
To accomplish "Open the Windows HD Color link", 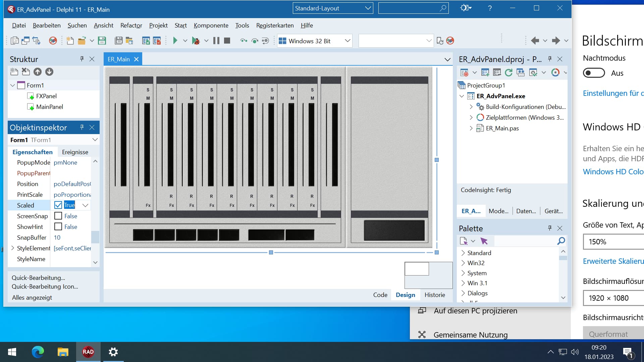I will tap(613, 172).
